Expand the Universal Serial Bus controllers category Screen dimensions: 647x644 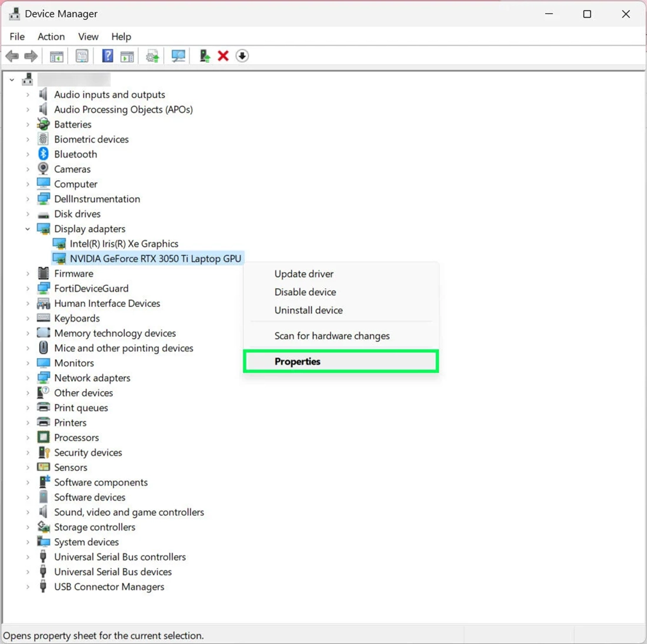(28, 556)
